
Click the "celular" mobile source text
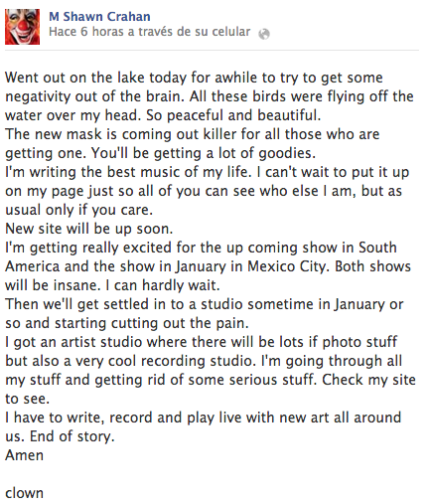click(231, 32)
